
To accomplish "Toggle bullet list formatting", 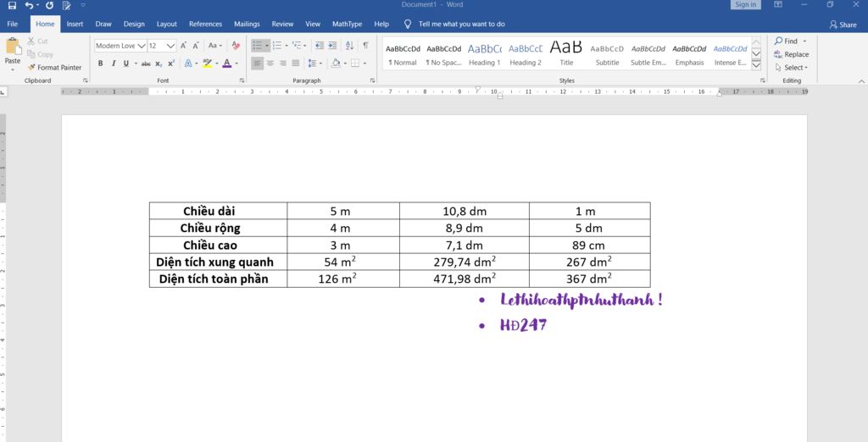I will [x=258, y=46].
